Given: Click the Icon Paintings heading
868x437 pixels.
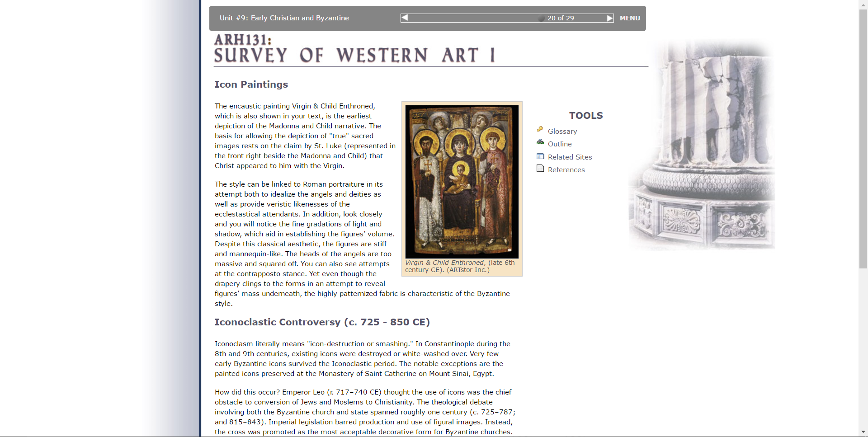Looking at the screenshot, I should (x=251, y=85).
